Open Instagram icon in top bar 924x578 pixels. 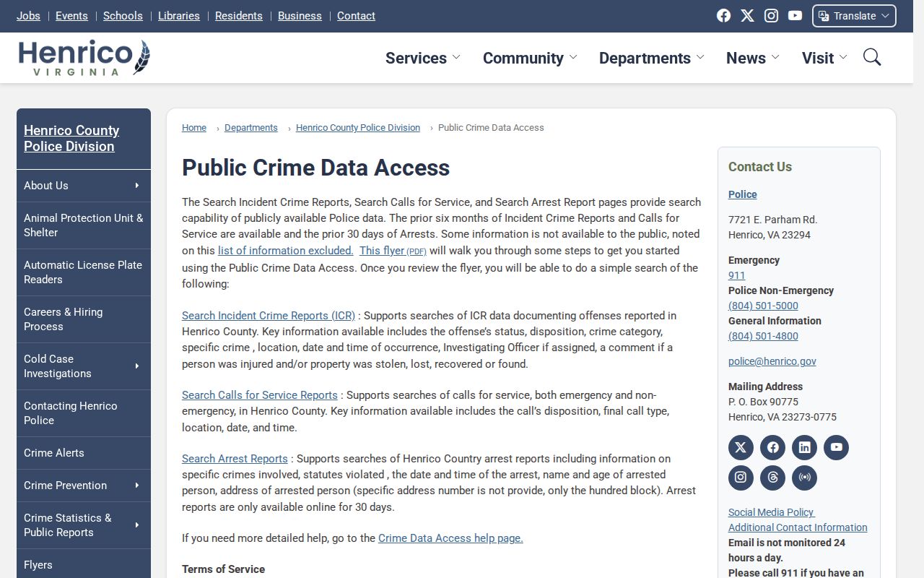coord(771,16)
